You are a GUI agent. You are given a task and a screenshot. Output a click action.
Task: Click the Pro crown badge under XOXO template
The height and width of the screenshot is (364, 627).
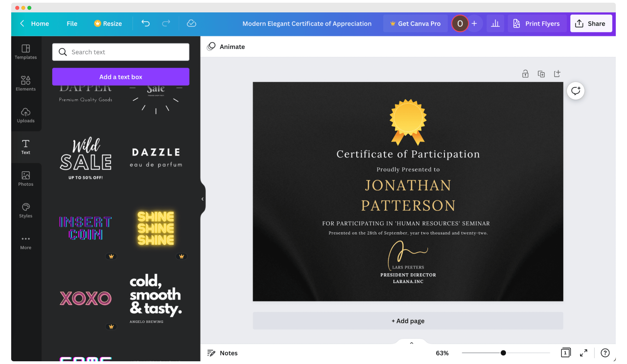(x=111, y=327)
